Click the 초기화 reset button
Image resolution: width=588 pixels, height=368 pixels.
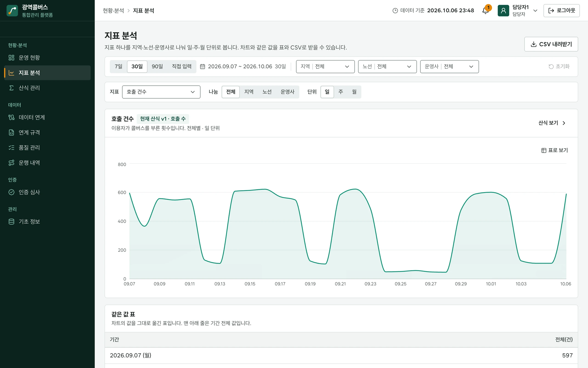pos(559,66)
